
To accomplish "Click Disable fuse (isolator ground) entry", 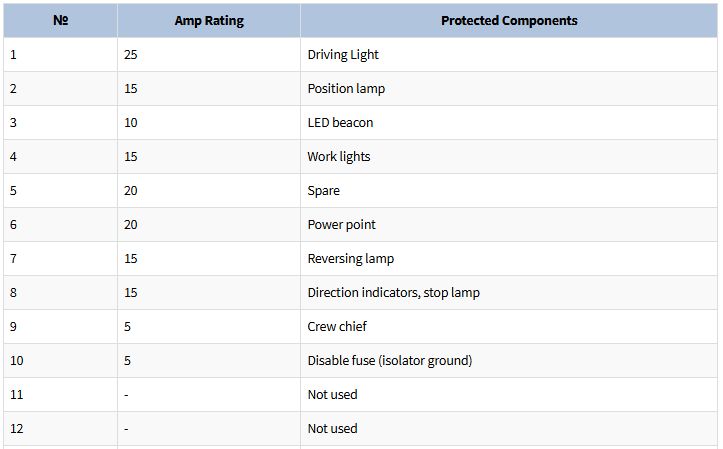I will [x=389, y=361].
